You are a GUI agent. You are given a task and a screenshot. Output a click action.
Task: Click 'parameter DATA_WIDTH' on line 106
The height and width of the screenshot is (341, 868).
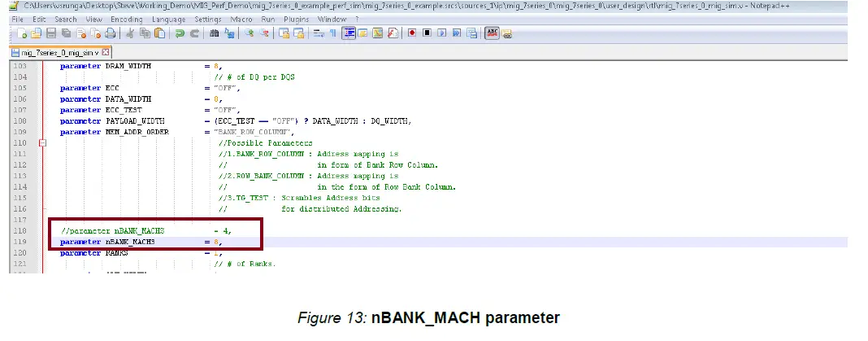[106, 99]
